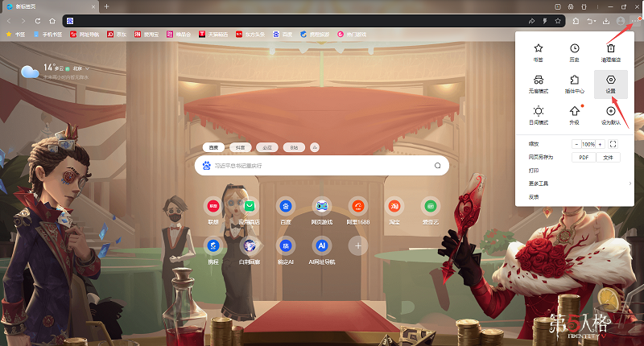Open 手机书签 bookmark

pyautogui.click(x=48, y=35)
